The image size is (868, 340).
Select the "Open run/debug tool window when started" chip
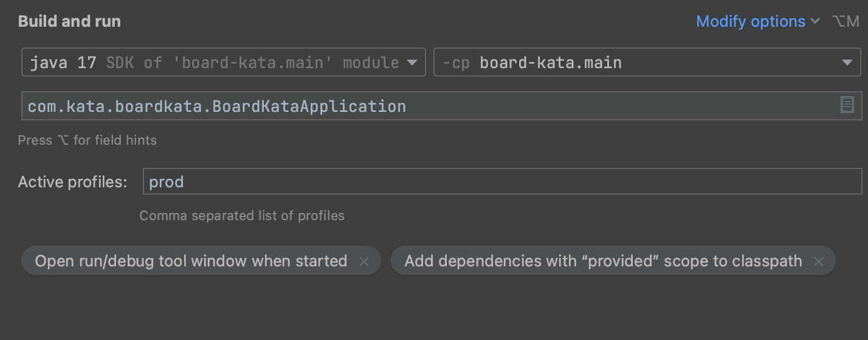[191, 262]
